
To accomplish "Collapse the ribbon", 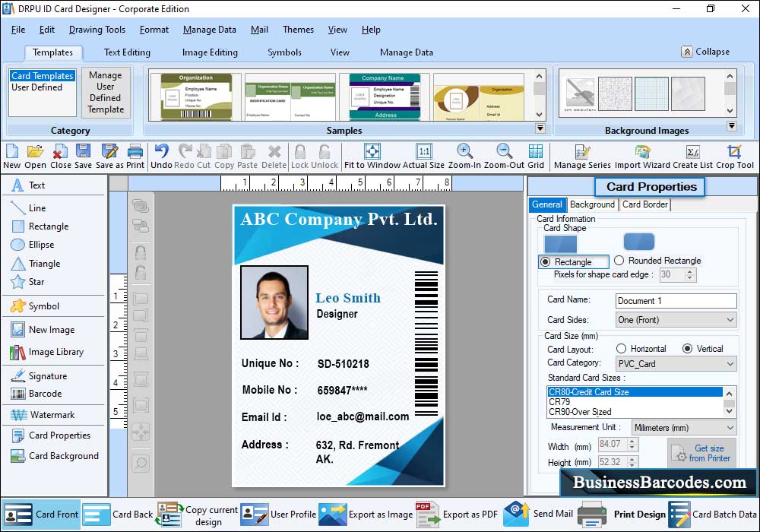I will [x=705, y=52].
